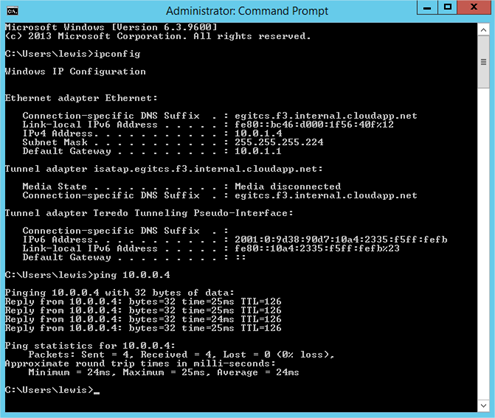Image resolution: width=495 pixels, height=418 pixels.
Task: Click the vertical scrollbar thumb grip
Action: [483, 62]
